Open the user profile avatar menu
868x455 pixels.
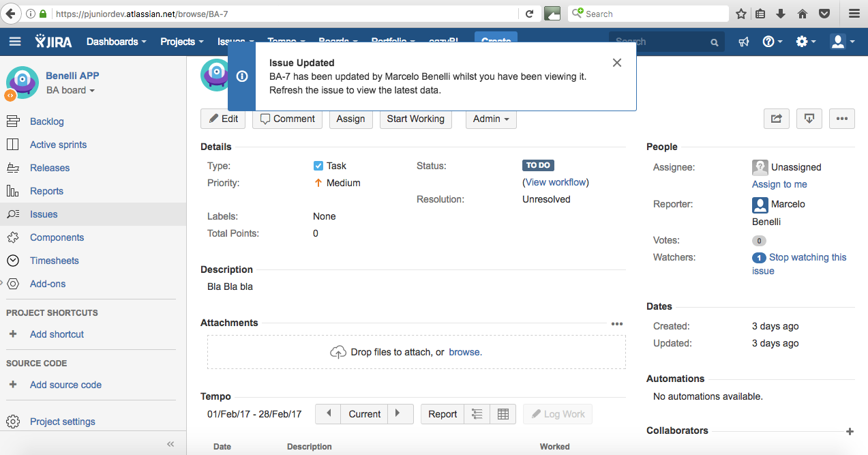point(842,42)
